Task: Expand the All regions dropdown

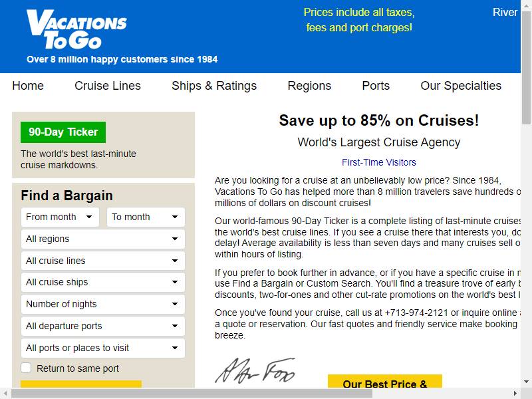Action: click(103, 239)
